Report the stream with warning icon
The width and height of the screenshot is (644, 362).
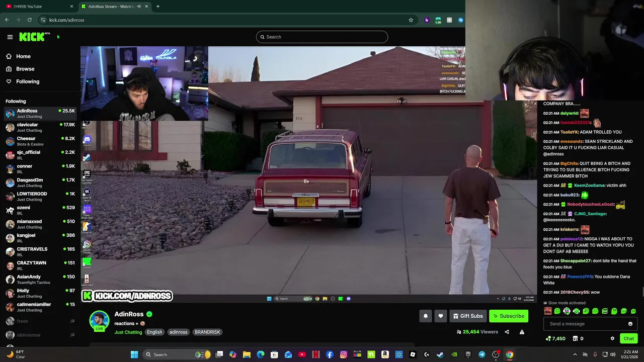pos(522,332)
